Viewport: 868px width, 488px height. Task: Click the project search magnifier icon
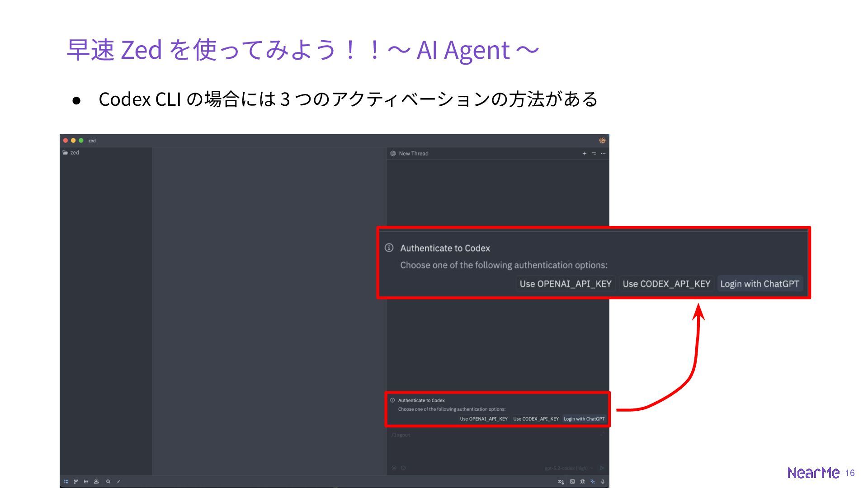pyautogui.click(x=108, y=482)
